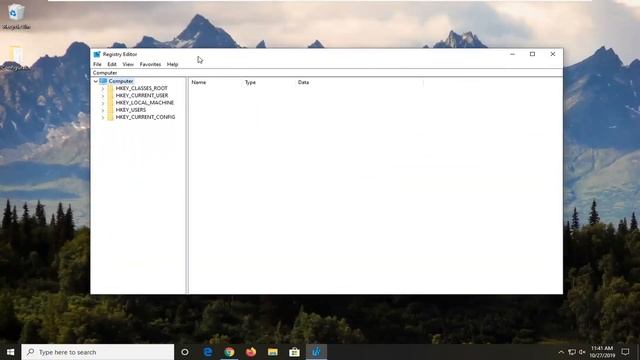The height and width of the screenshot is (360, 640).
Task: Open the File menu
Action: tap(97, 64)
